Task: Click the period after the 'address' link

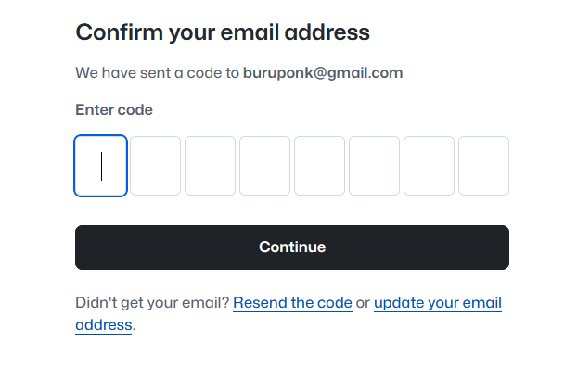Action: coord(135,327)
